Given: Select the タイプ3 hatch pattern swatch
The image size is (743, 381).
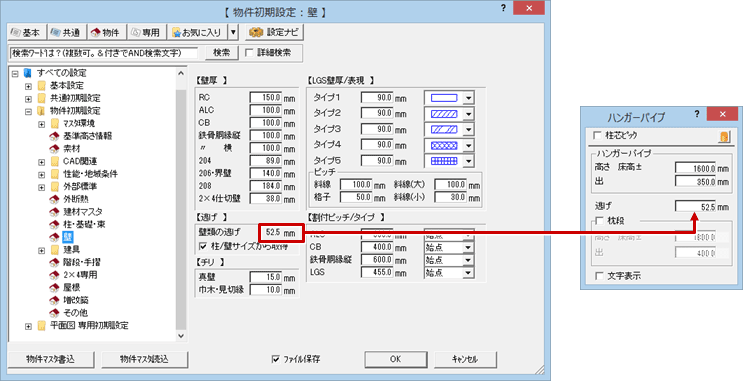Looking at the screenshot, I should (x=444, y=129).
